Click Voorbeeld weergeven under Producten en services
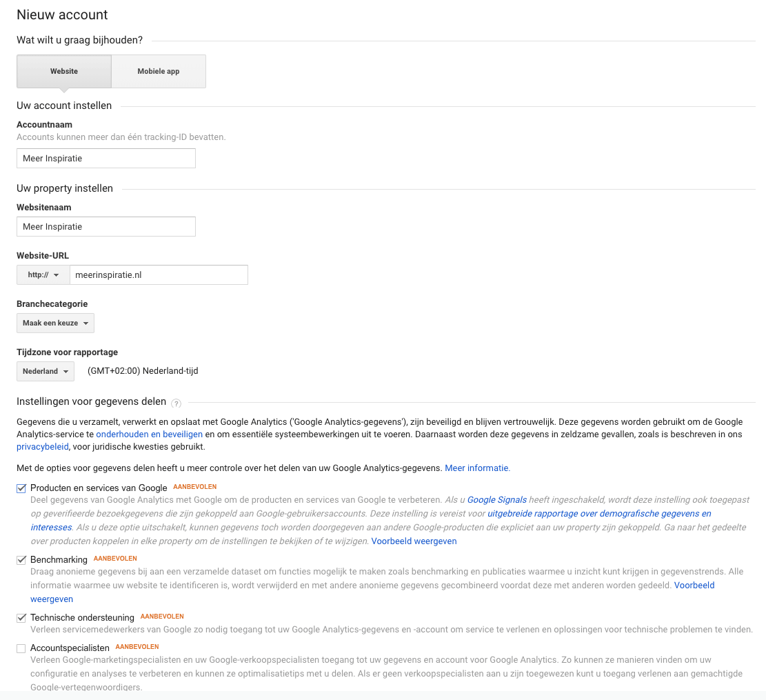 (414, 541)
